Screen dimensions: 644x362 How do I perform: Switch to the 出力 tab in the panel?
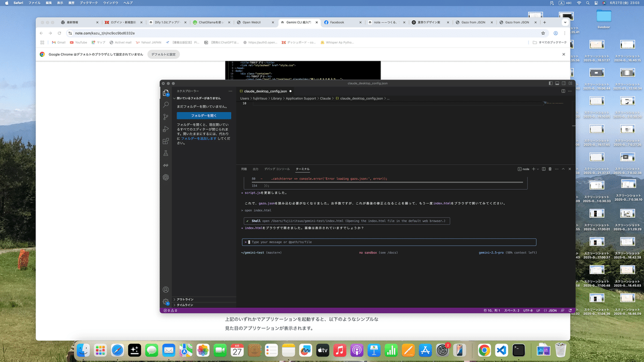tap(255, 168)
